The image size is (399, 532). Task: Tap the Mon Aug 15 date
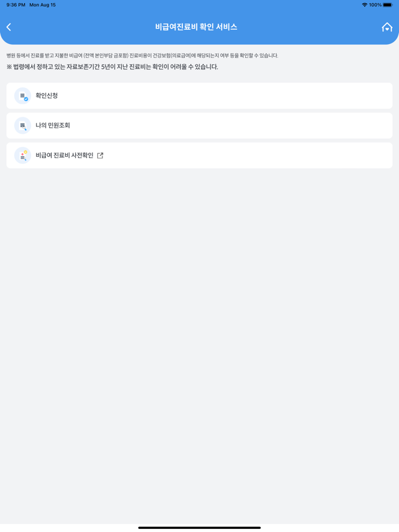42,5
